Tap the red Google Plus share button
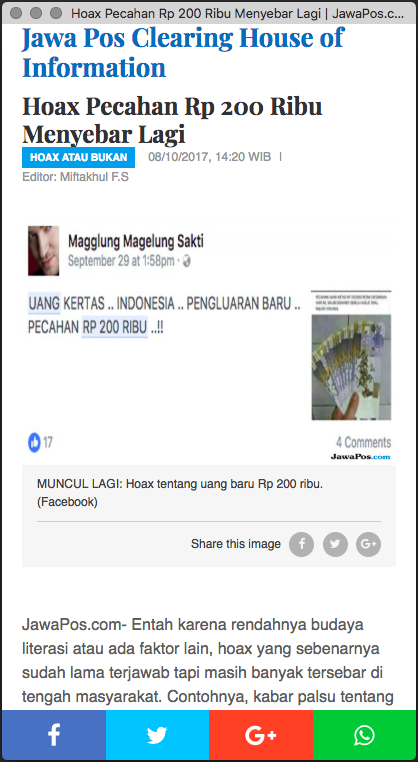Viewport: 418px width, 762px height. point(261,735)
